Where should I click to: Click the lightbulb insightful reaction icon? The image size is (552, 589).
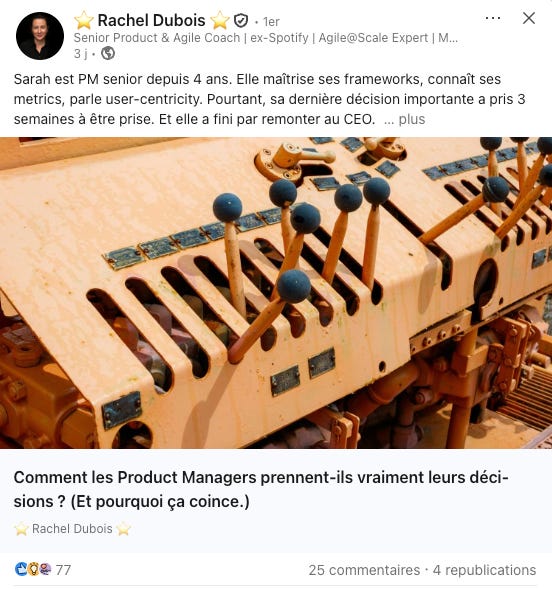33,569
